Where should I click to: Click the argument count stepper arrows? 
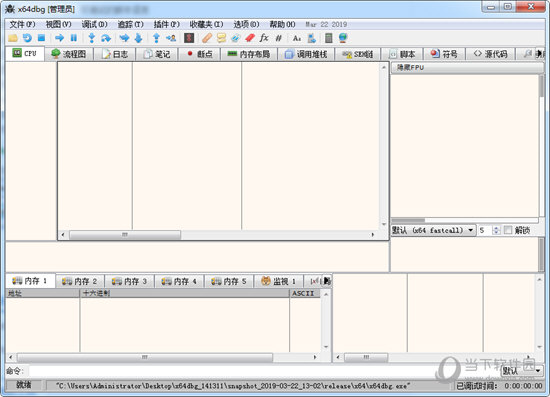496,230
